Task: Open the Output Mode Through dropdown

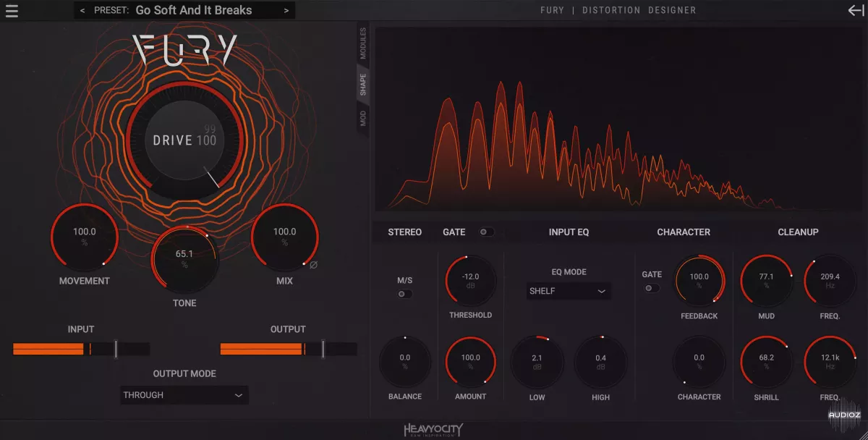Action: pyautogui.click(x=184, y=395)
